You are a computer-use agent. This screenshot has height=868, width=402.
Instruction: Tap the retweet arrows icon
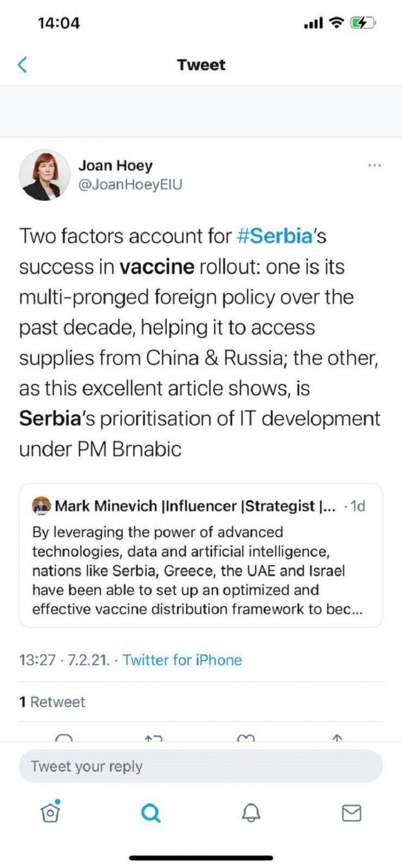point(154,738)
